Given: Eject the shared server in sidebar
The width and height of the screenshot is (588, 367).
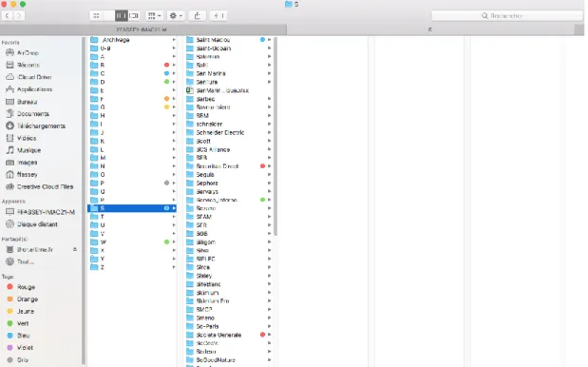Looking at the screenshot, I should pos(75,249).
